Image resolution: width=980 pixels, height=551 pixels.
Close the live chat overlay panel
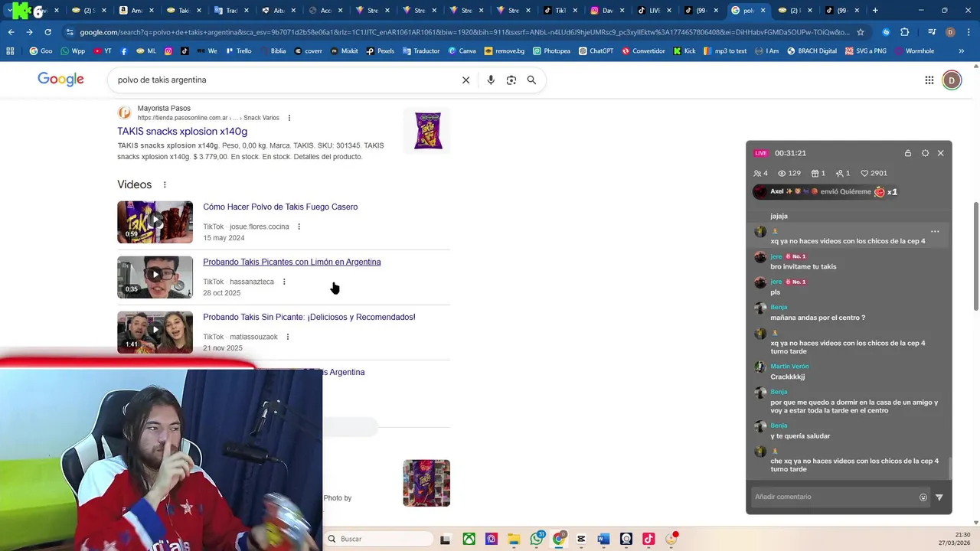click(941, 153)
